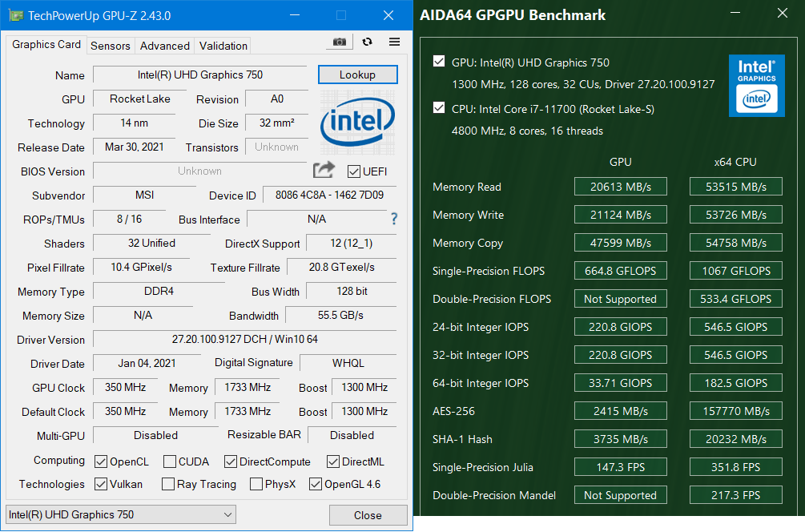Screen dimensions: 805x532
Task: Toggle the Ray Tracing checkbox
Action: 168,484
